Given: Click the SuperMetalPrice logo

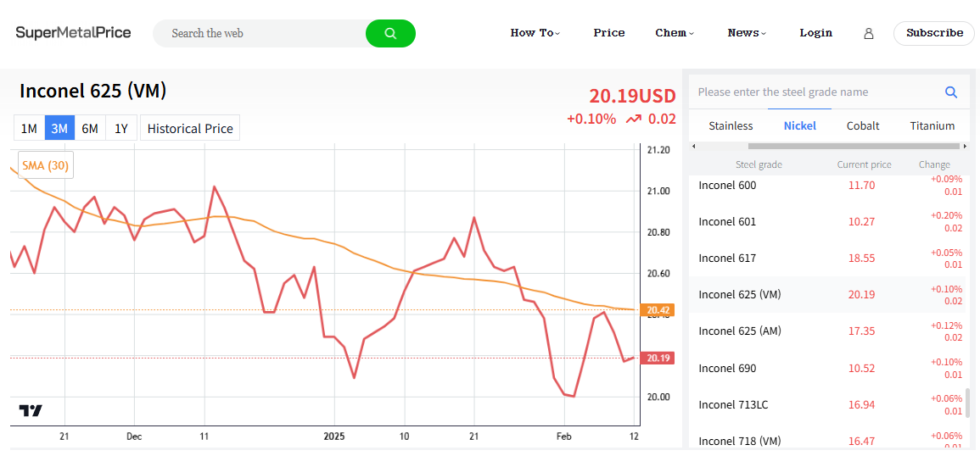Looking at the screenshot, I should 73,32.
